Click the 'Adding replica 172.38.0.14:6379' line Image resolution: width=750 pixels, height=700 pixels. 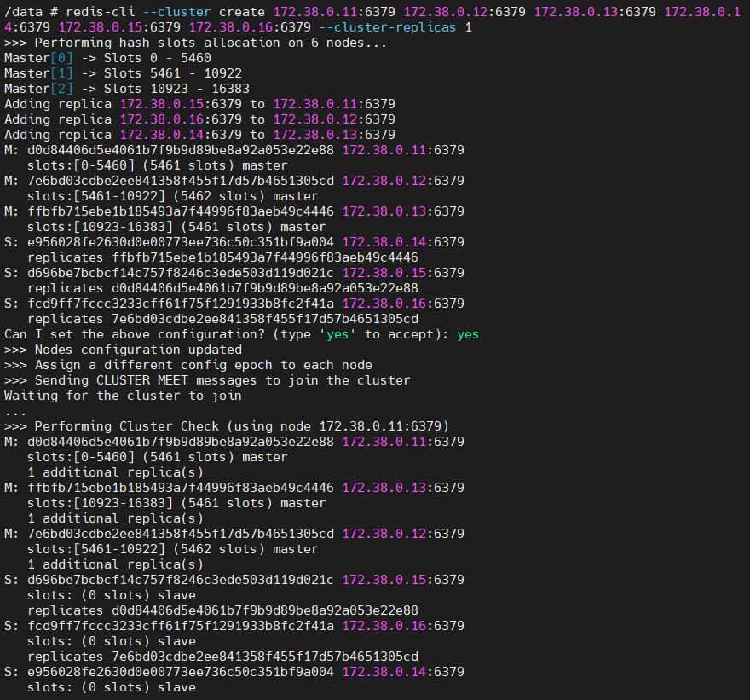pyautogui.click(x=199, y=135)
